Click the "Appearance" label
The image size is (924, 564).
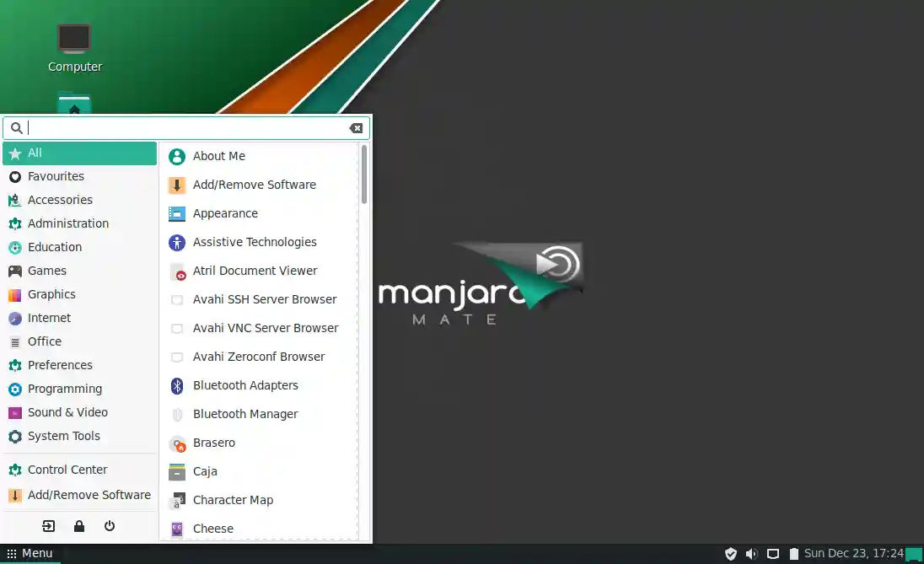226,213
